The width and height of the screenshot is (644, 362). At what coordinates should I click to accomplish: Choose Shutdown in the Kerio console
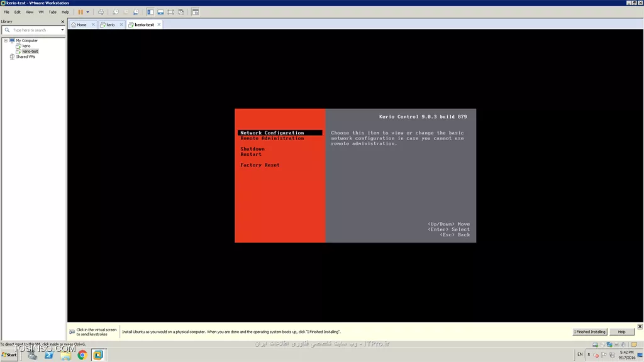pos(253,149)
